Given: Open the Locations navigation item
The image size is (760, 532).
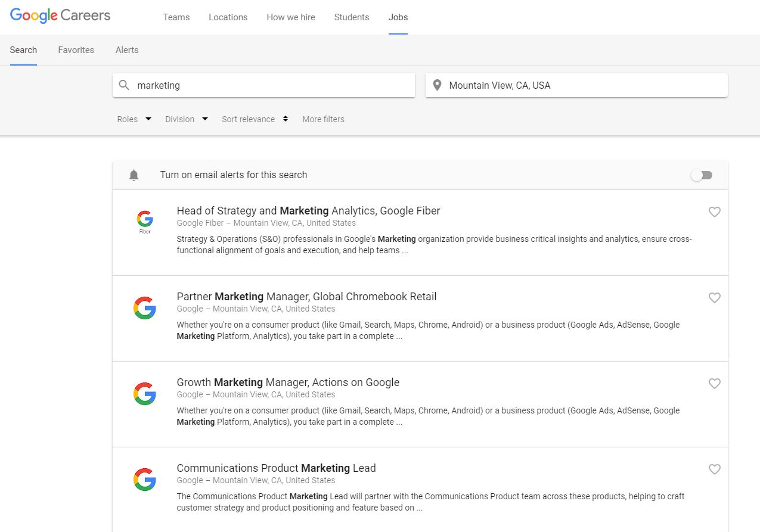Looking at the screenshot, I should [228, 17].
